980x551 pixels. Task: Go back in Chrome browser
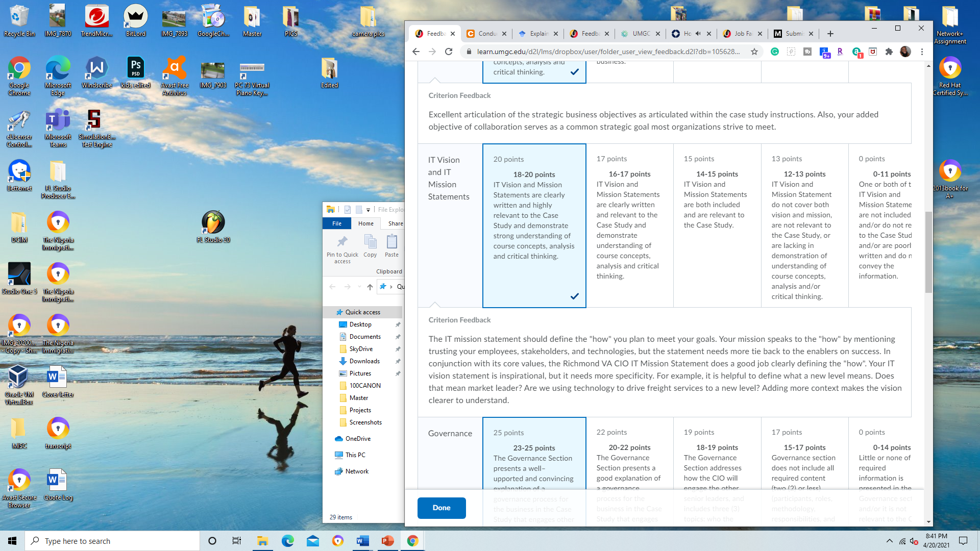(x=416, y=52)
